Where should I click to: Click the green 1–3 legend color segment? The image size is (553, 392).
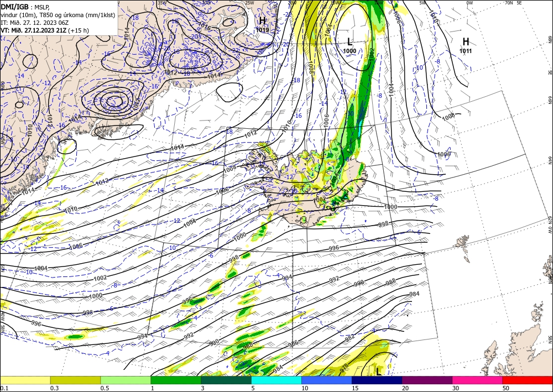(176, 380)
